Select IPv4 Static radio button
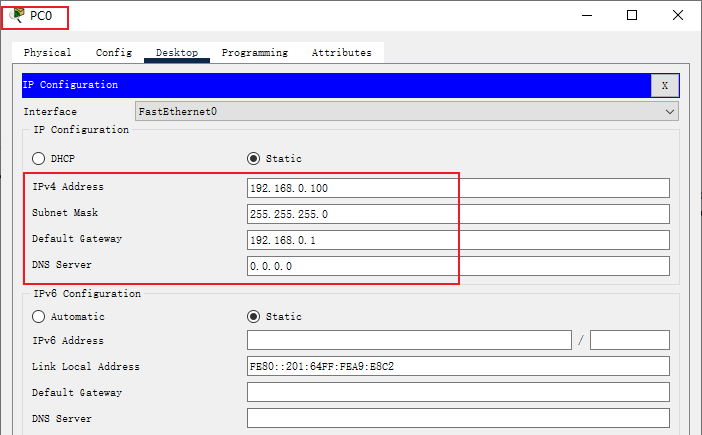The image size is (702, 435). [x=253, y=158]
